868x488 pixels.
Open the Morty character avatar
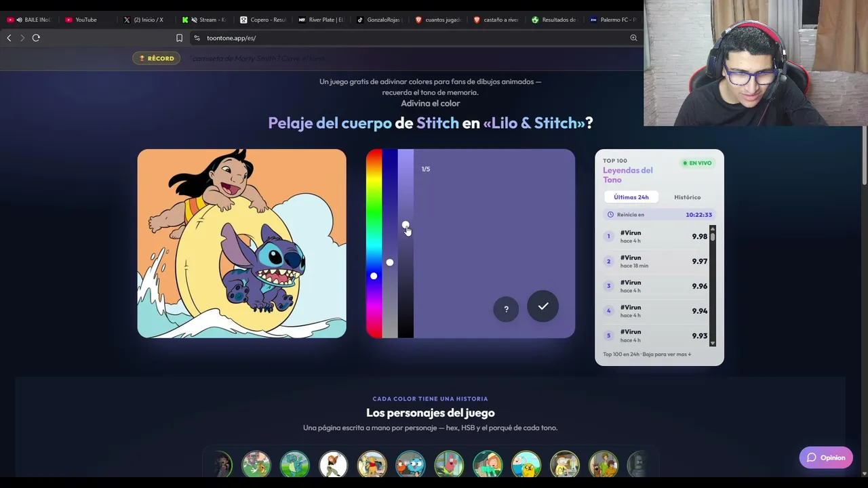coord(565,465)
